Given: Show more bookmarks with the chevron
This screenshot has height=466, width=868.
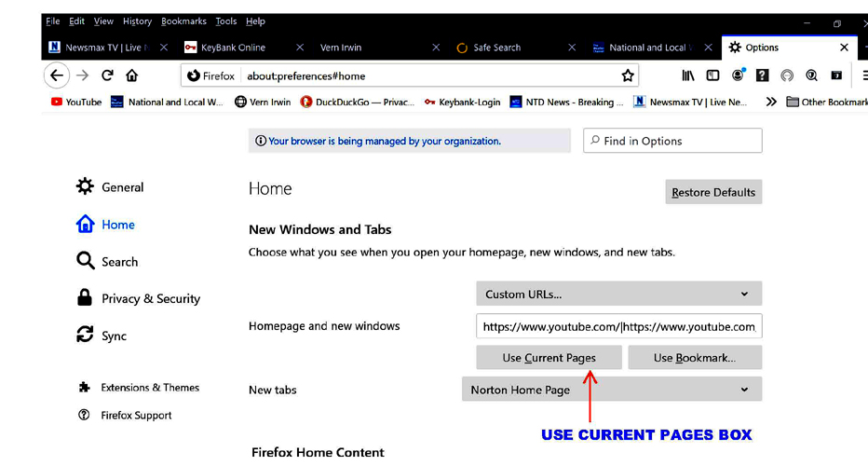Looking at the screenshot, I should click(x=771, y=103).
